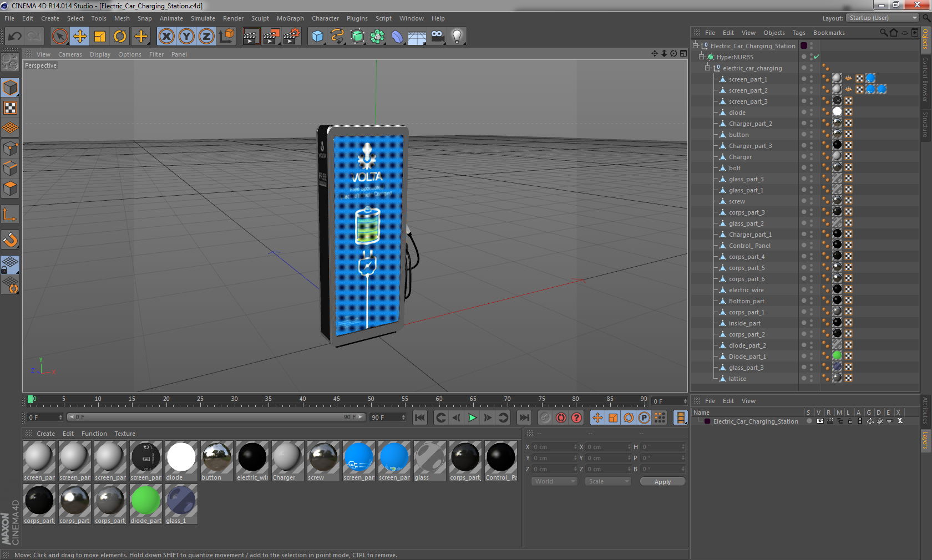Select the green diode_part material
The height and width of the screenshot is (560, 932).
(x=145, y=504)
